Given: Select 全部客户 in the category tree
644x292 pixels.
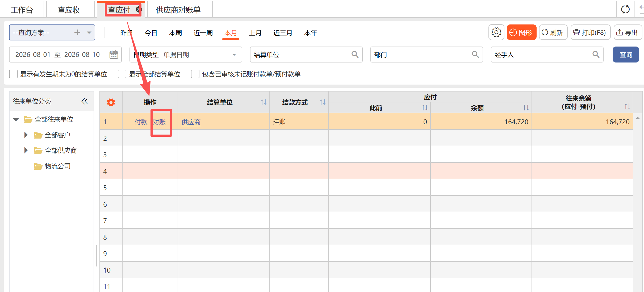Looking at the screenshot, I should click(x=58, y=135).
